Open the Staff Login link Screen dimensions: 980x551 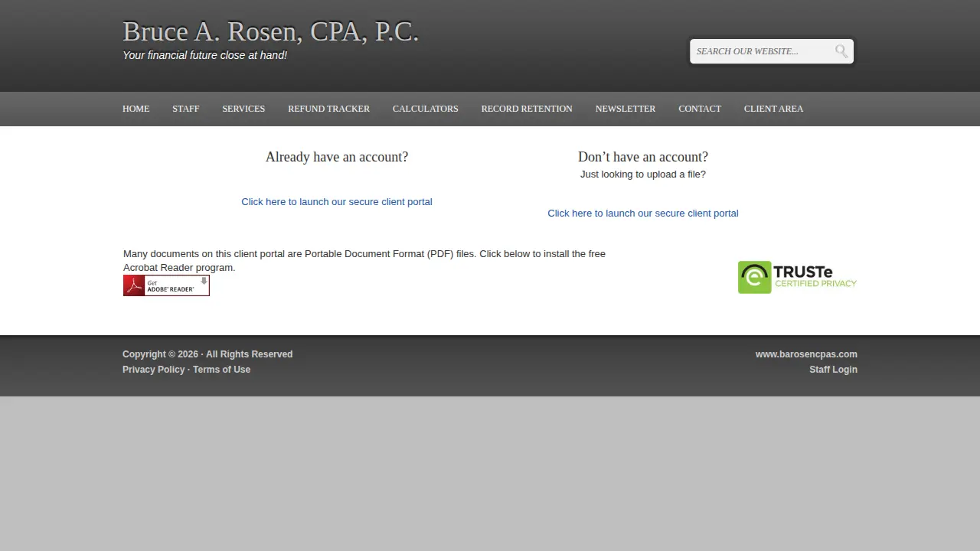point(833,370)
